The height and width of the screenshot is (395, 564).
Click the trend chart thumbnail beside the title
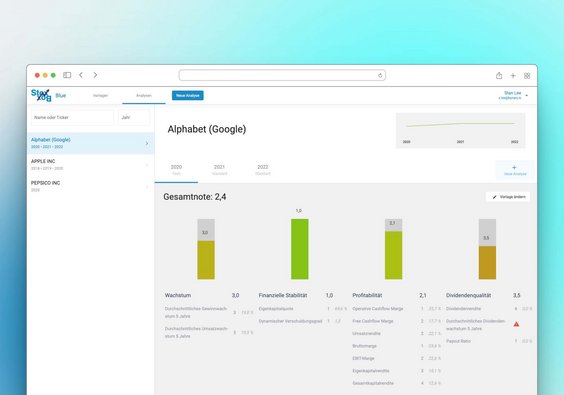pyautogui.click(x=460, y=130)
